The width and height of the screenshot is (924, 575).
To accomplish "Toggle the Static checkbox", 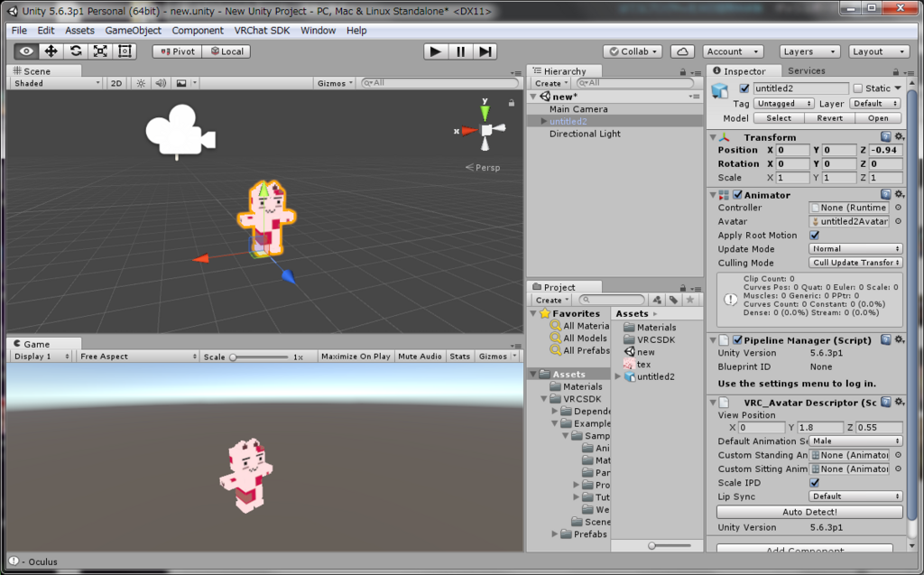I will (858, 88).
